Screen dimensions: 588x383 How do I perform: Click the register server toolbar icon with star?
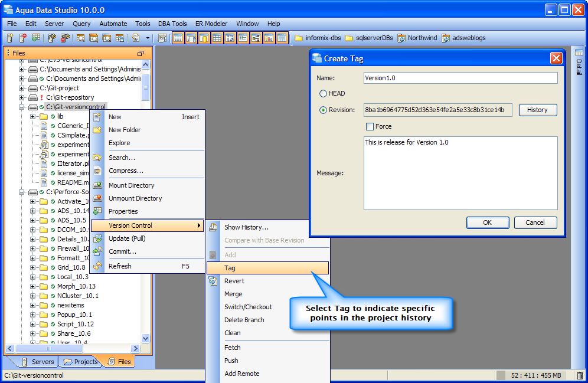click(10, 38)
